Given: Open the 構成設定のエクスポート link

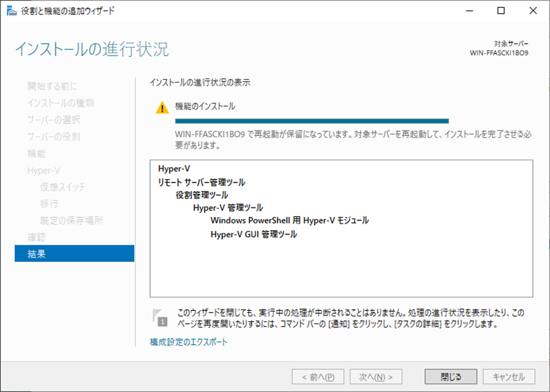Looking at the screenshot, I should coord(189,342).
